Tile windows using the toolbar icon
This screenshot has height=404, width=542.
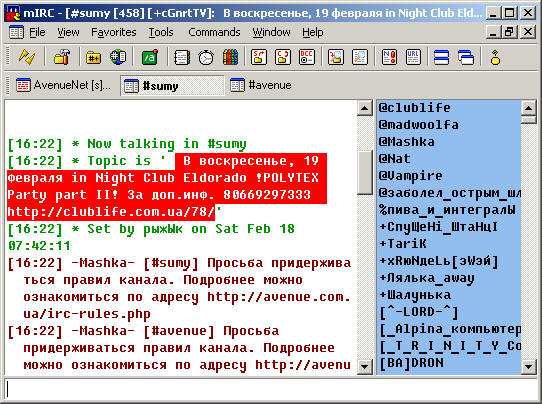tap(441, 57)
